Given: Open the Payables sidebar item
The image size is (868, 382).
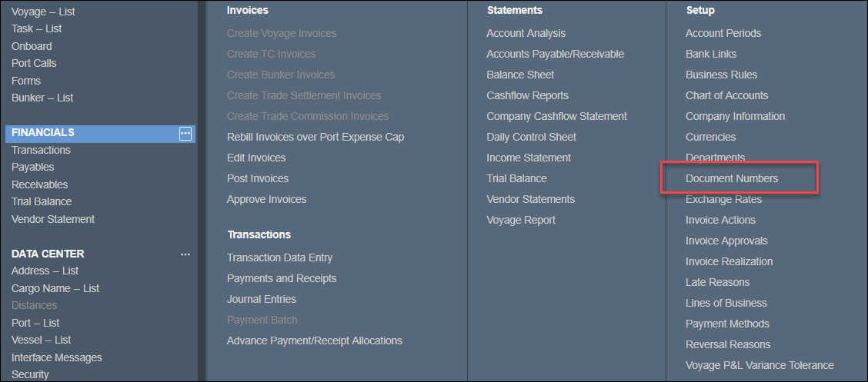Looking at the screenshot, I should pyautogui.click(x=32, y=167).
